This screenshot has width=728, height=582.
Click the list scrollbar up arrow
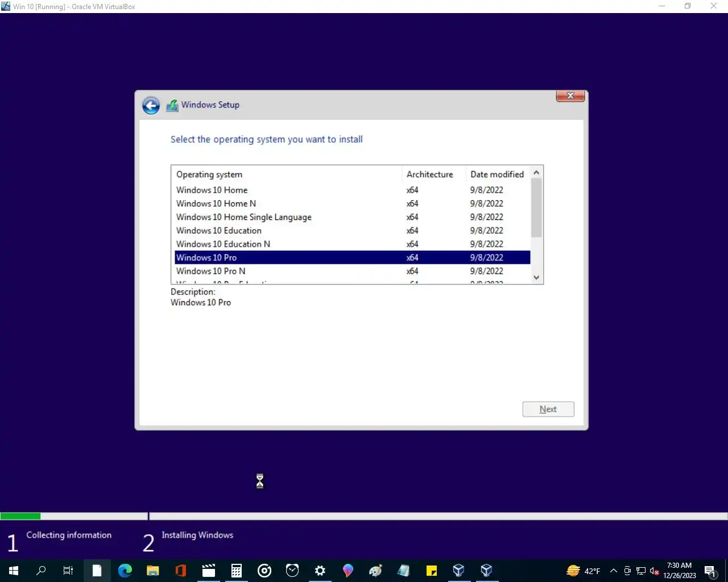tap(536, 172)
